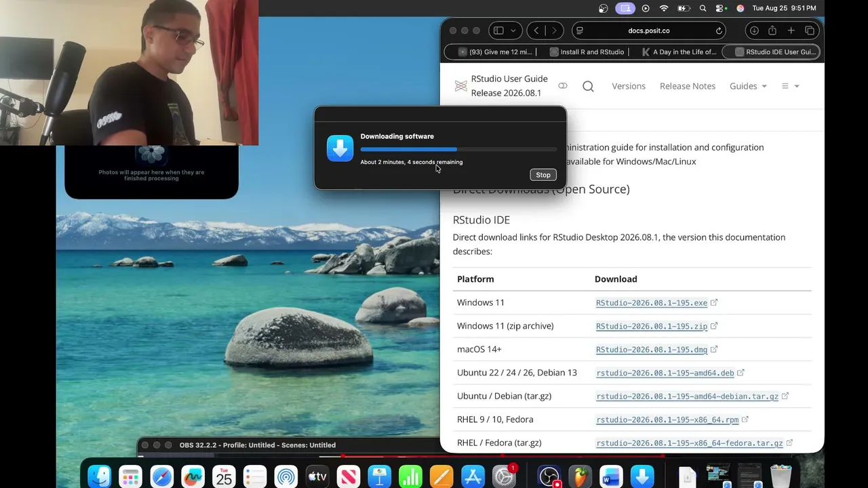Open Freeform from the Dock
The height and width of the screenshot is (488, 868).
point(193,476)
